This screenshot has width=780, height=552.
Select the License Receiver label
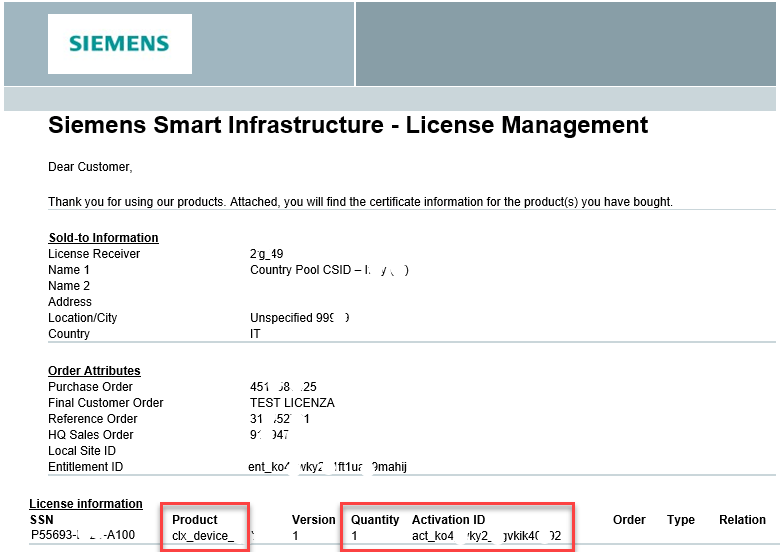(94, 254)
